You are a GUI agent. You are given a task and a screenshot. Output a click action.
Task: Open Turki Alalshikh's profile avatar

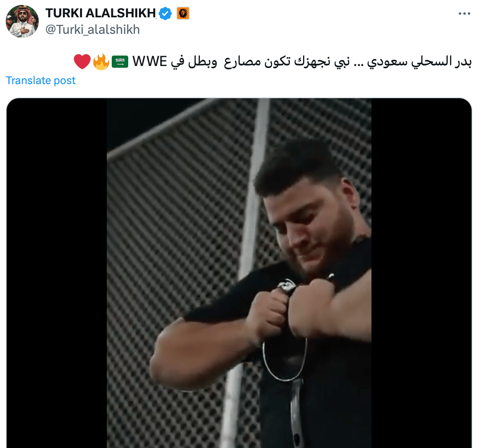[x=22, y=21]
